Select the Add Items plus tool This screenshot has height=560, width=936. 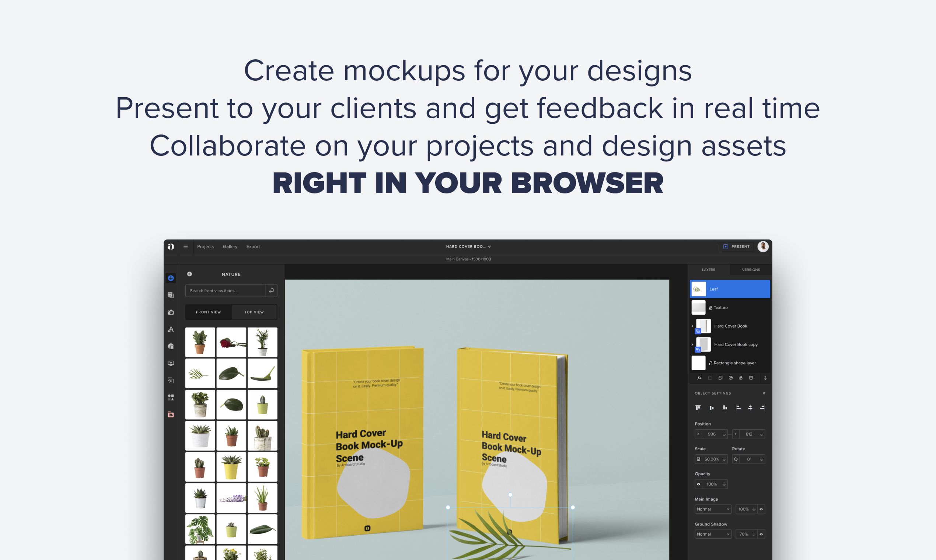[171, 278]
